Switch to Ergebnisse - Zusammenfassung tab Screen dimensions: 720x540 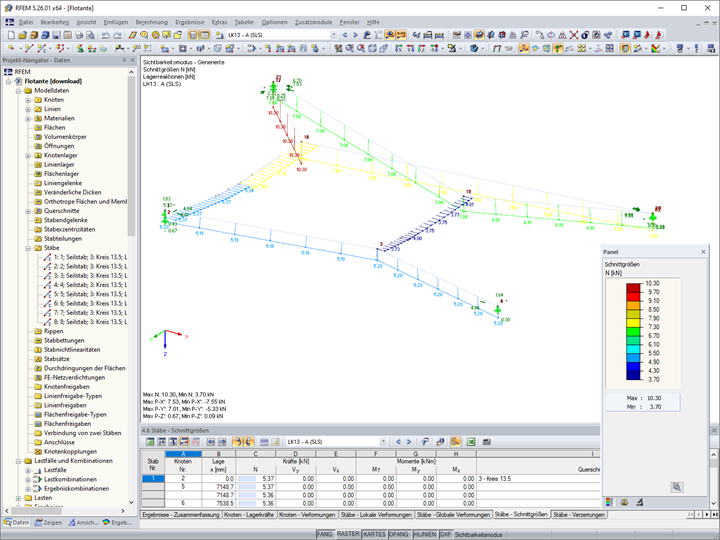(181, 515)
